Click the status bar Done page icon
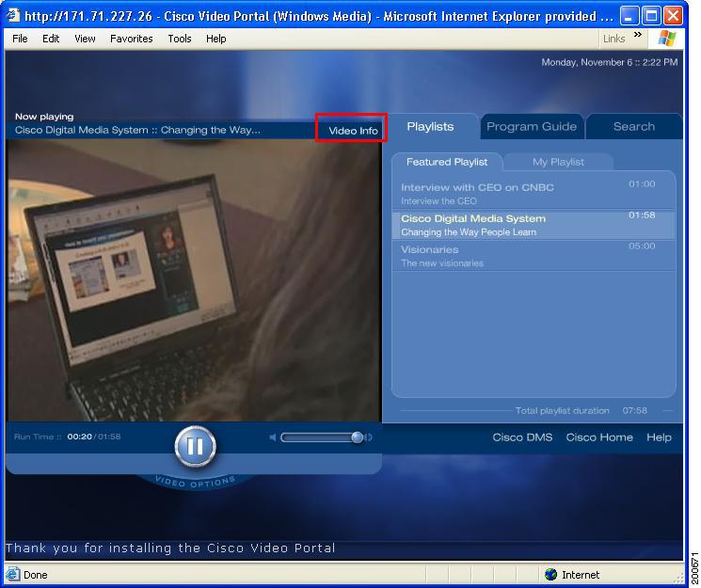701x588 pixels. click(x=12, y=574)
